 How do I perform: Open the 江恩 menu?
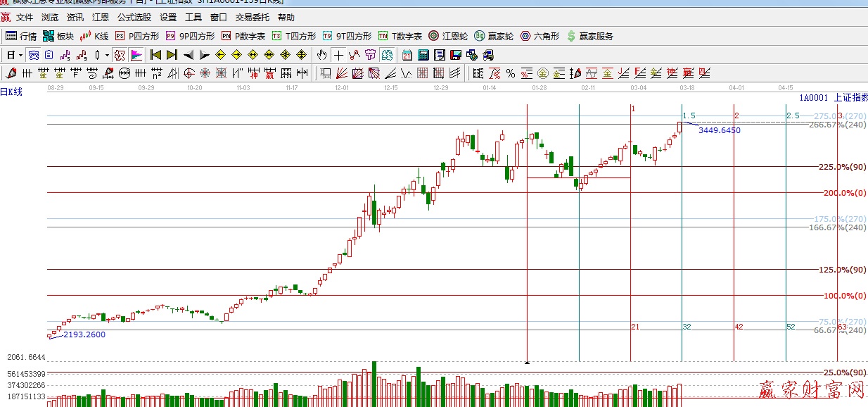(101, 18)
